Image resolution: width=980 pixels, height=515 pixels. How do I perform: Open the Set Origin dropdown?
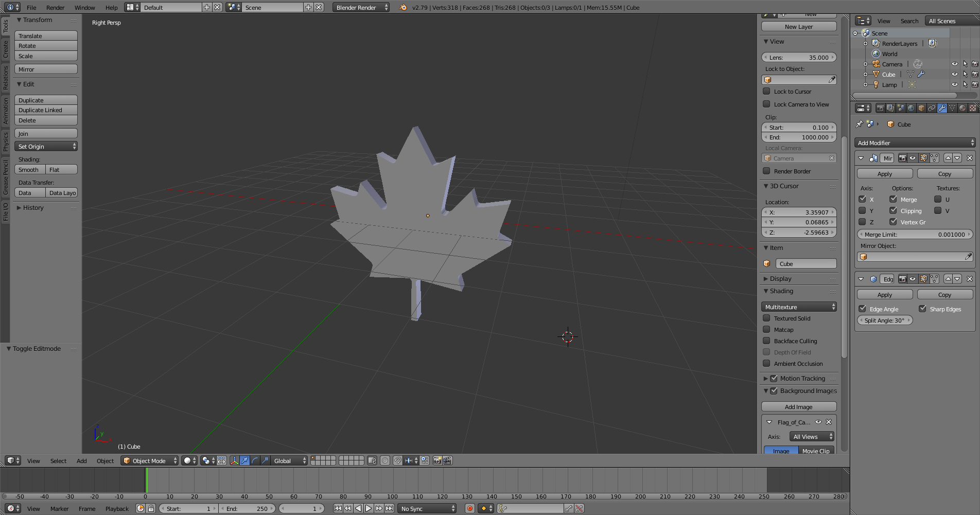pyautogui.click(x=46, y=146)
